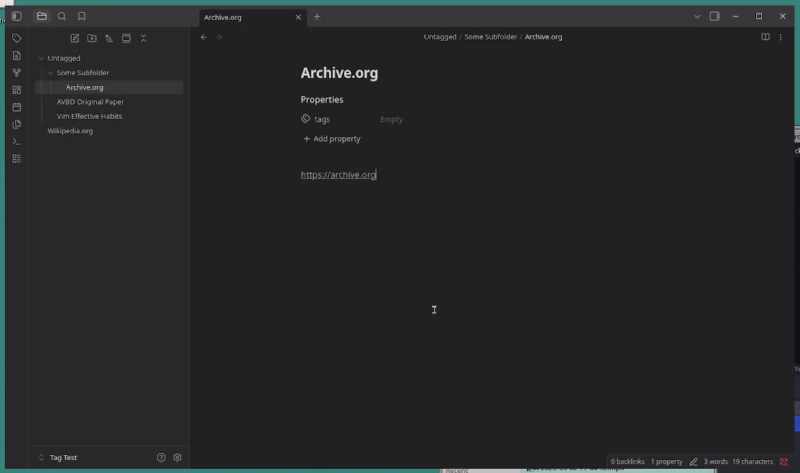This screenshot has width=800, height=473.
Task: Collapse all folders icon
Action: pos(143,38)
